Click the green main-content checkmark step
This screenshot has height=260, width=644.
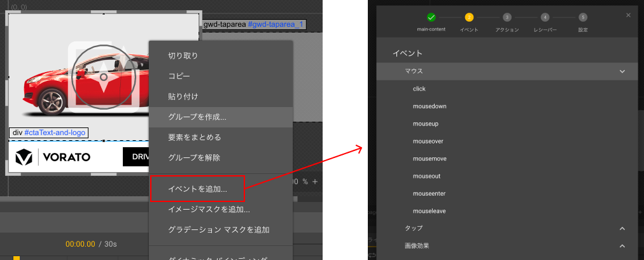coord(431,17)
